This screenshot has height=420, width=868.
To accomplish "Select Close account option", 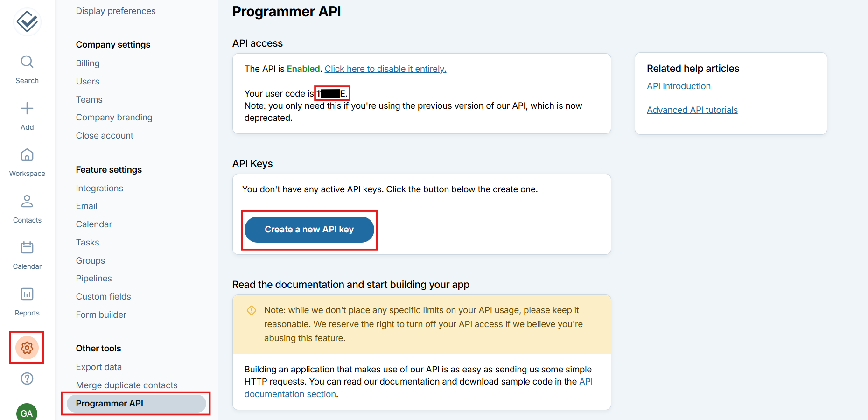I will tap(105, 136).
